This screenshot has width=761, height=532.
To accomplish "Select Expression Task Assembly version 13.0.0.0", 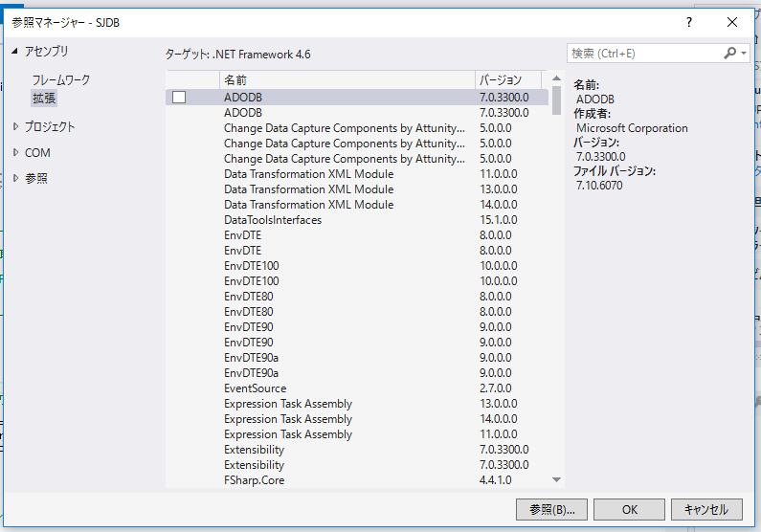I will [357, 404].
